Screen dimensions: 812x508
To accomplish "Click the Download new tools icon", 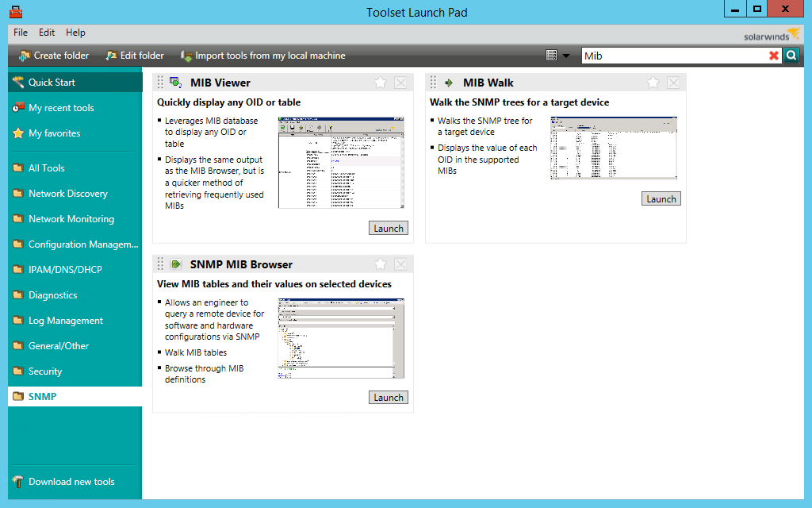I will tap(18, 482).
